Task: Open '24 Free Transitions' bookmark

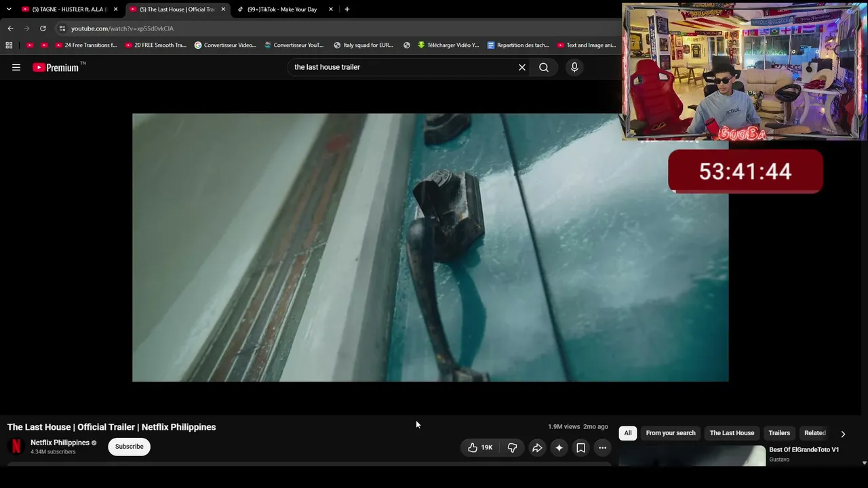Action: (86, 45)
